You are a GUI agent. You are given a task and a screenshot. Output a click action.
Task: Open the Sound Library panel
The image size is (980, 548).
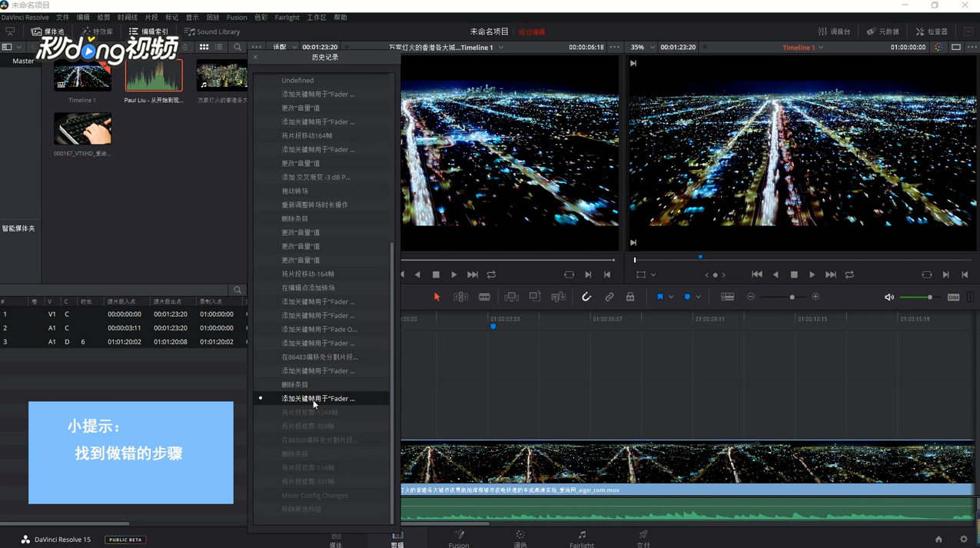point(212,32)
